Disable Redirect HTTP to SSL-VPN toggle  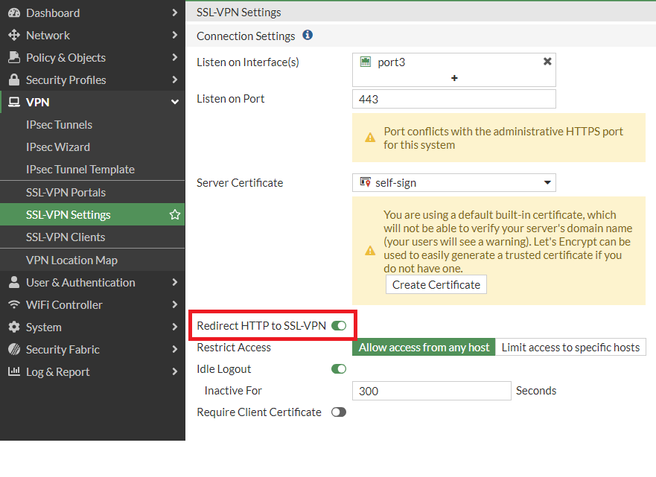(339, 325)
